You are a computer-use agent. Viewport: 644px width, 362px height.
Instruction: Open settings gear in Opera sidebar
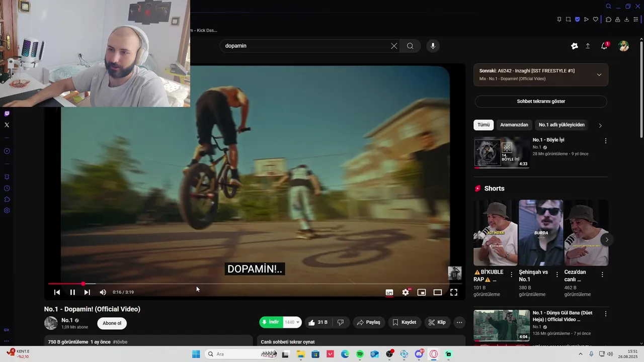click(7, 210)
